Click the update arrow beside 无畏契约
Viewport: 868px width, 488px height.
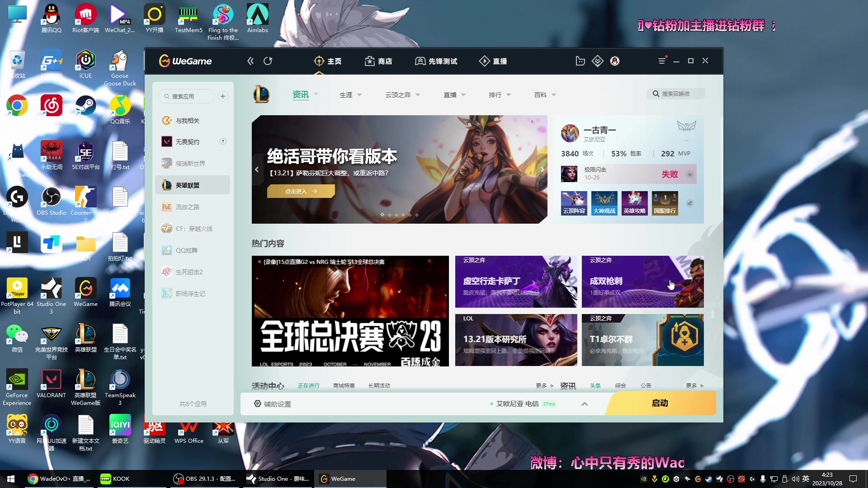pos(223,141)
